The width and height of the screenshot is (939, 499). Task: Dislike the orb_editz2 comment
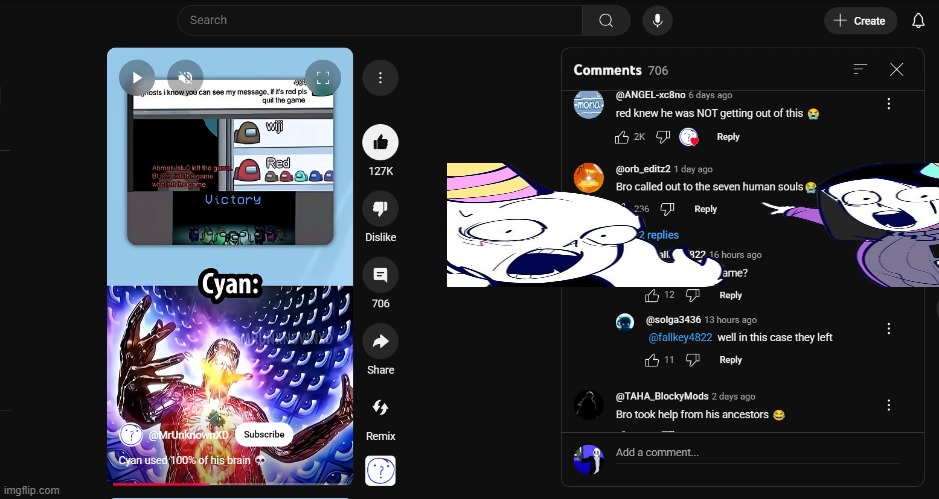pos(667,209)
